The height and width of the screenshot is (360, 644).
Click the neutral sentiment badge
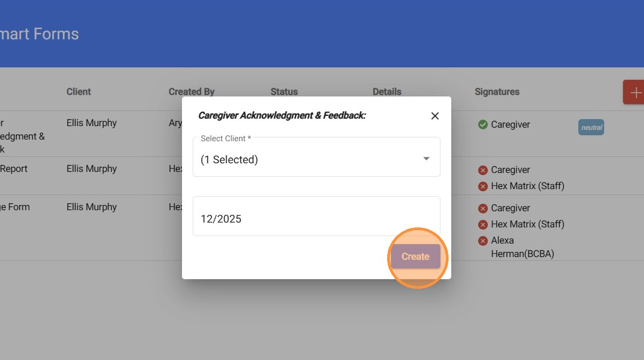tap(591, 127)
